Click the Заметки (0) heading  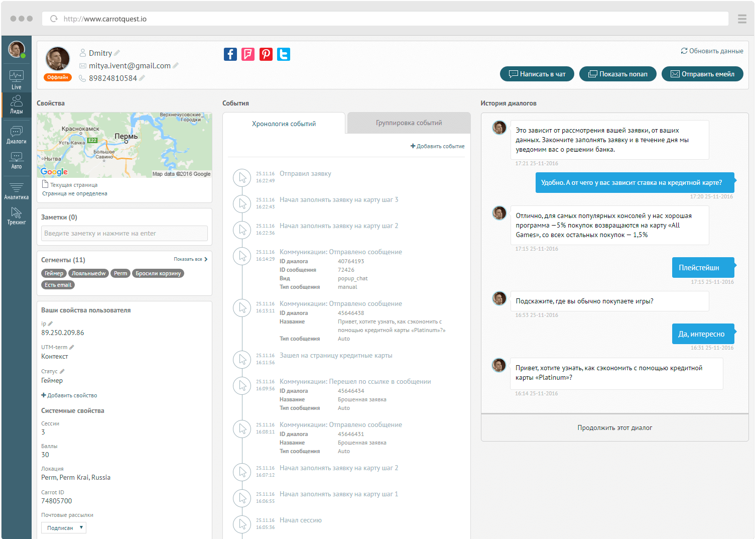tap(59, 217)
